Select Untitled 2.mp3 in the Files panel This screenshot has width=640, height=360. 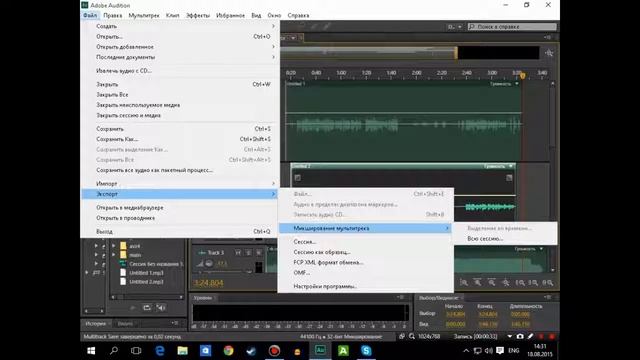(146, 282)
